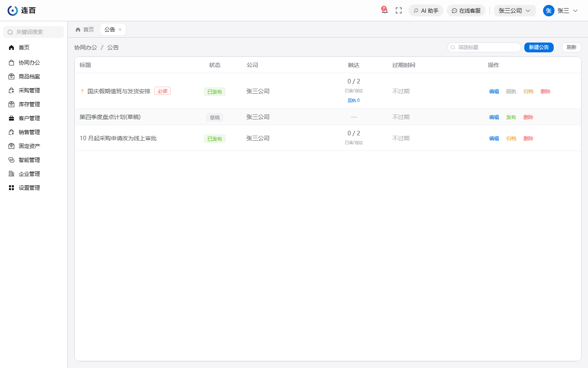This screenshot has height=368, width=588.
Task: Click the 草稿 status tag
Action: [215, 117]
